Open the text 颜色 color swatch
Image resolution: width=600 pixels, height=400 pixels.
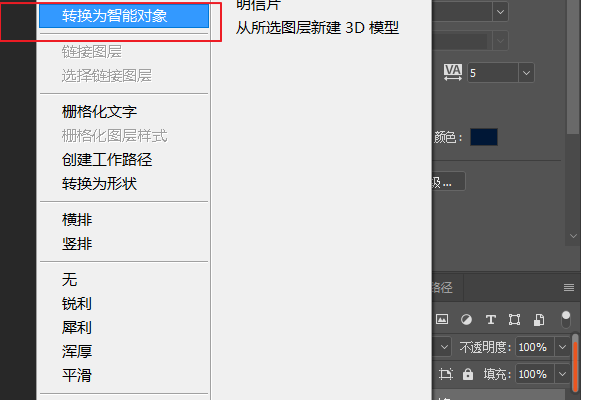pyautogui.click(x=484, y=137)
